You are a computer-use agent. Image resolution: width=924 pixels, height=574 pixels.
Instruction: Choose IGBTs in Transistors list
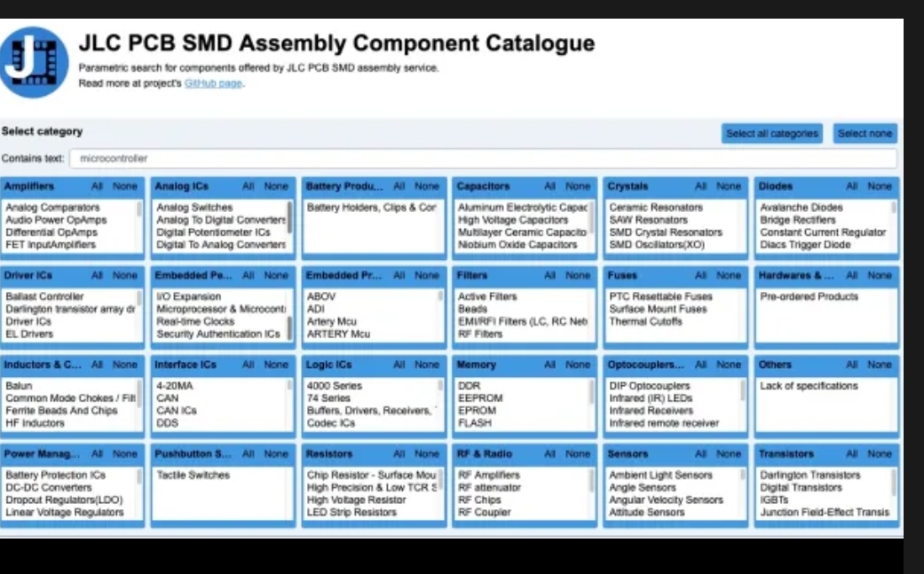(x=774, y=499)
